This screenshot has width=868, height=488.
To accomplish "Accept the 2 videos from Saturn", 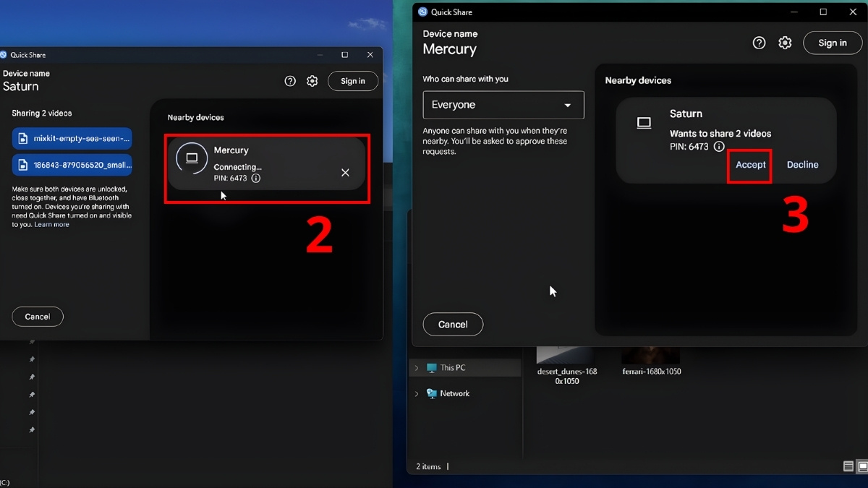I will 751,165.
